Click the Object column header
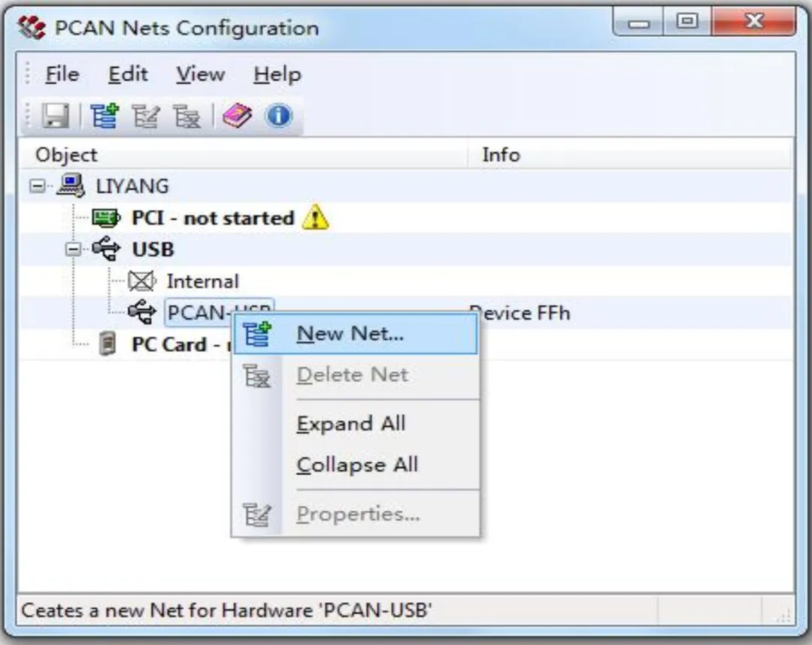The image size is (812, 645). 244,155
